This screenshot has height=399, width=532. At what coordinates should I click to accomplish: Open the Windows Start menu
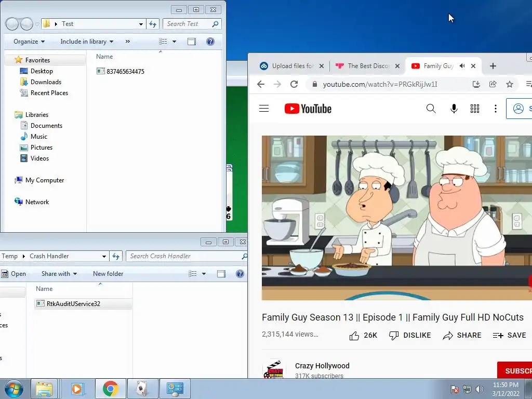(x=14, y=389)
